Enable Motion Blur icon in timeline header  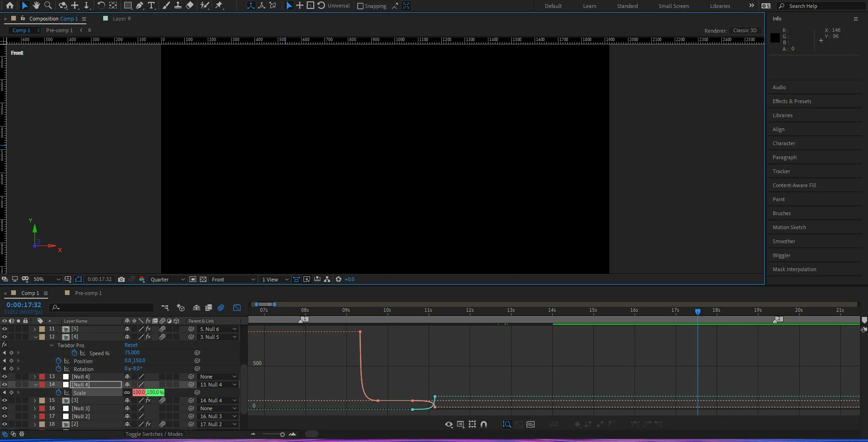(221, 308)
